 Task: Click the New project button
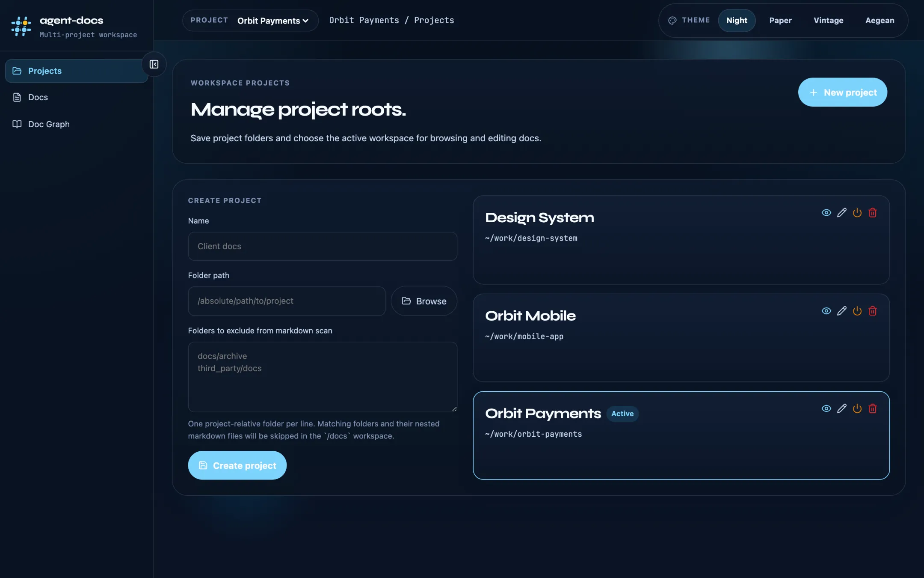click(842, 92)
